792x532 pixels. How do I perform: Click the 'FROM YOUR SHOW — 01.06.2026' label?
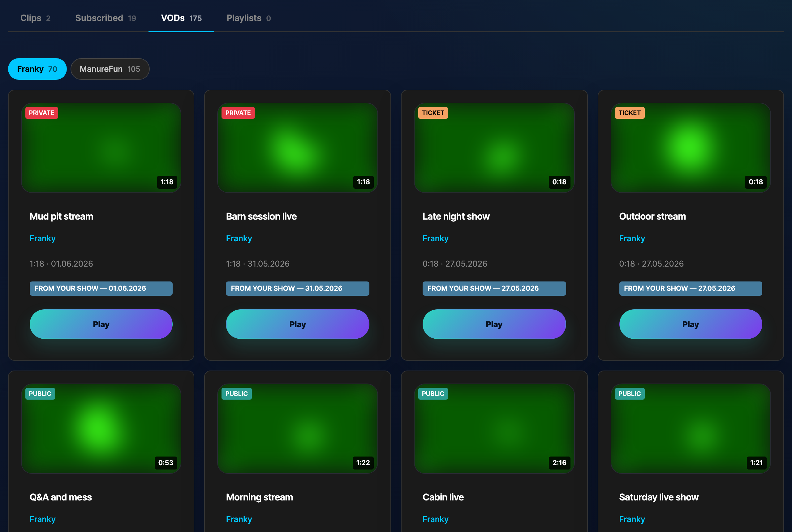click(x=101, y=288)
